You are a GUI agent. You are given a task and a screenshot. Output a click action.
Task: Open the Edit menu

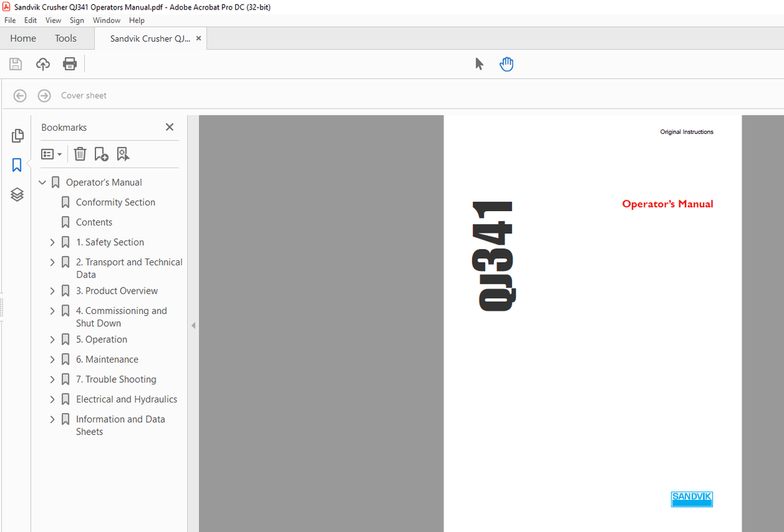click(x=30, y=20)
